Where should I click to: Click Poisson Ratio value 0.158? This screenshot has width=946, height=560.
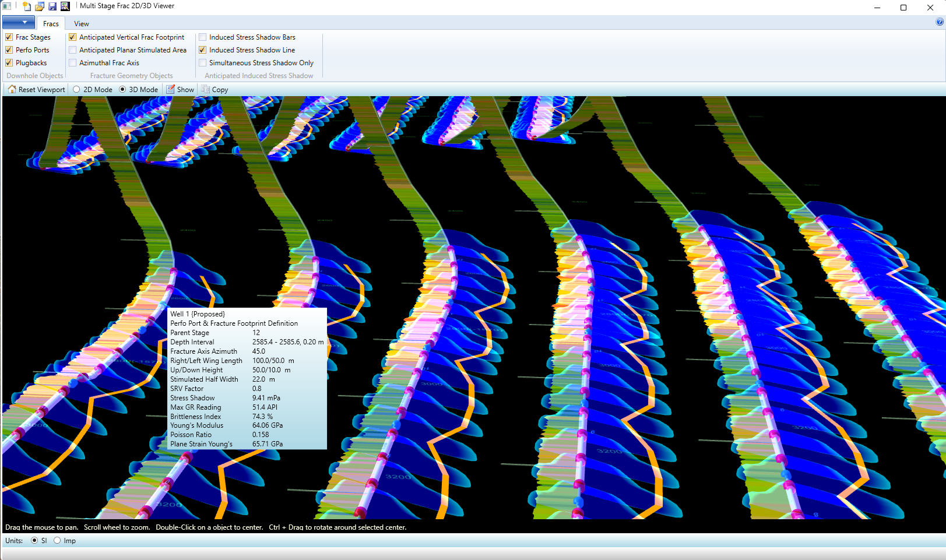click(261, 435)
